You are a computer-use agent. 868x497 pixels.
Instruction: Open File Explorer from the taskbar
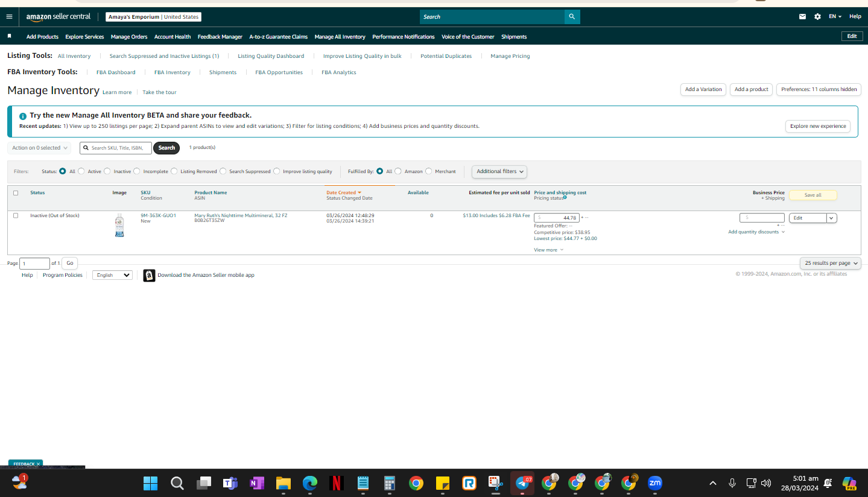tap(284, 483)
